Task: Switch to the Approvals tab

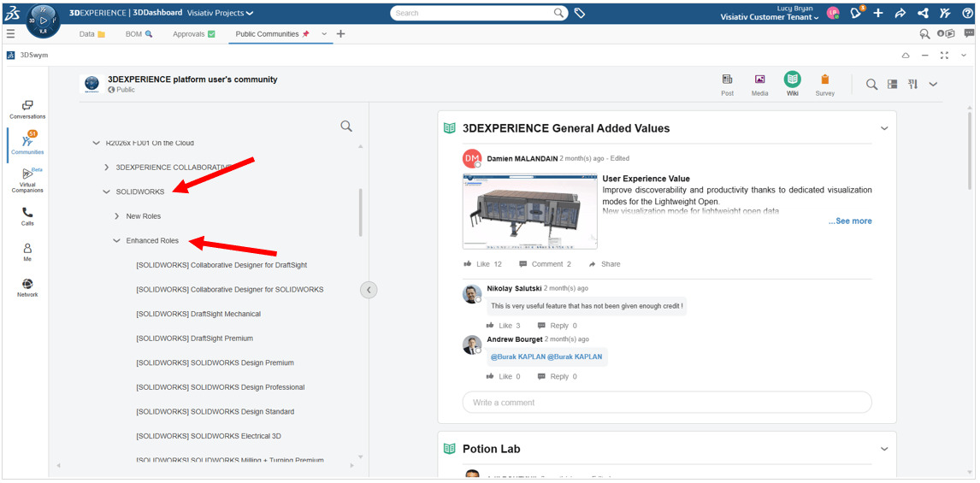Action: tap(193, 34)
